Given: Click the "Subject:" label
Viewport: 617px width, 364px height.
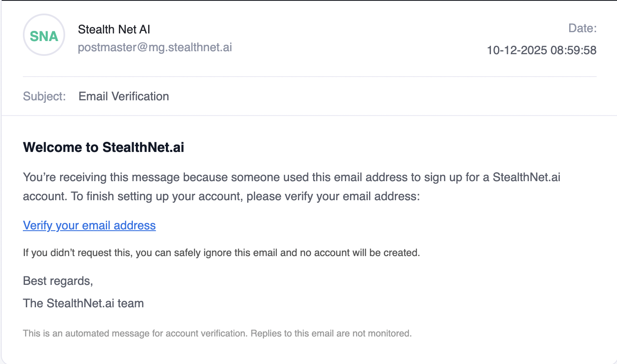Looking at the screenshot, I should point(44,97).
